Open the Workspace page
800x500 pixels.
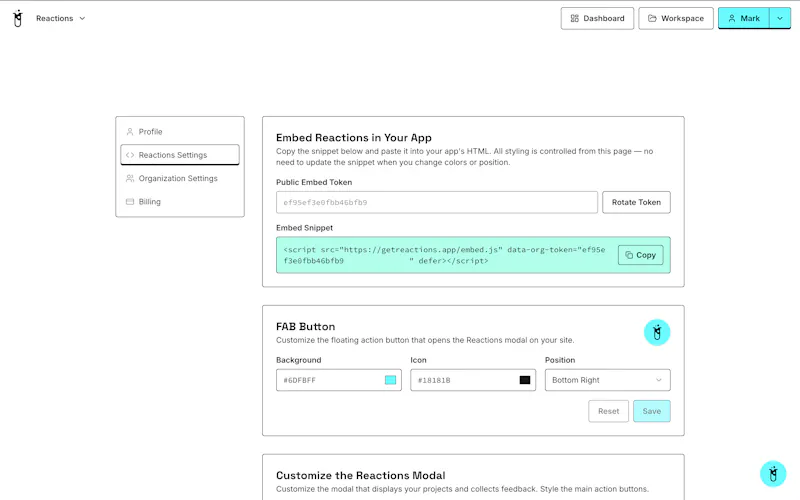pyautogui.click(x=676, y=18)
